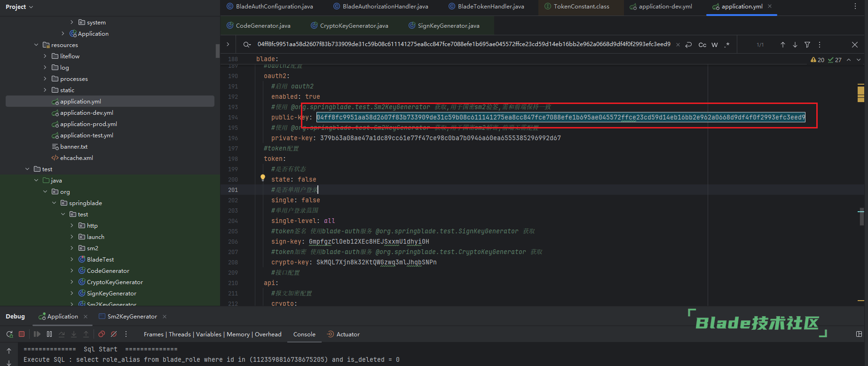Click the Step Into debugger icon

pos(74,334)
